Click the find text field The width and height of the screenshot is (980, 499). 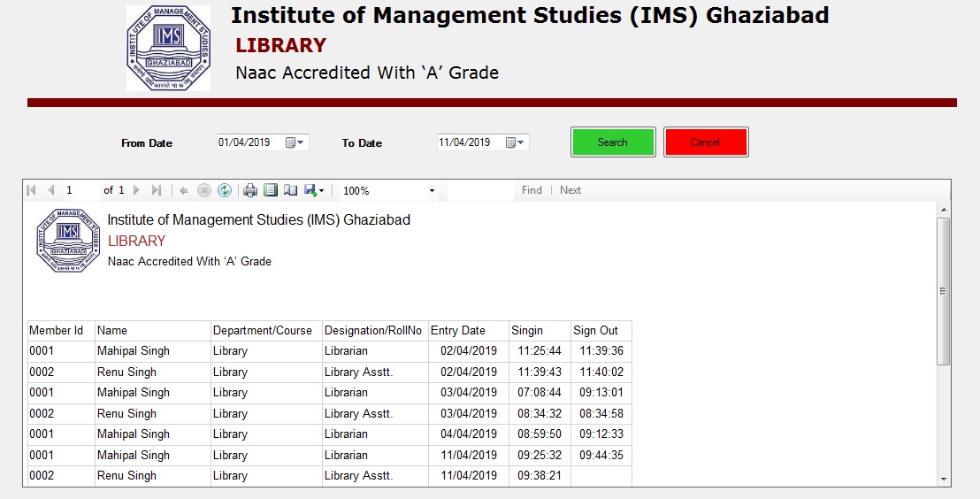pos(480,191)
